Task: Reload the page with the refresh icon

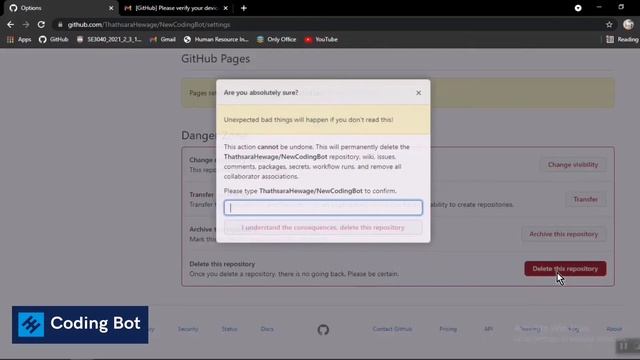Action: (41, 24)
